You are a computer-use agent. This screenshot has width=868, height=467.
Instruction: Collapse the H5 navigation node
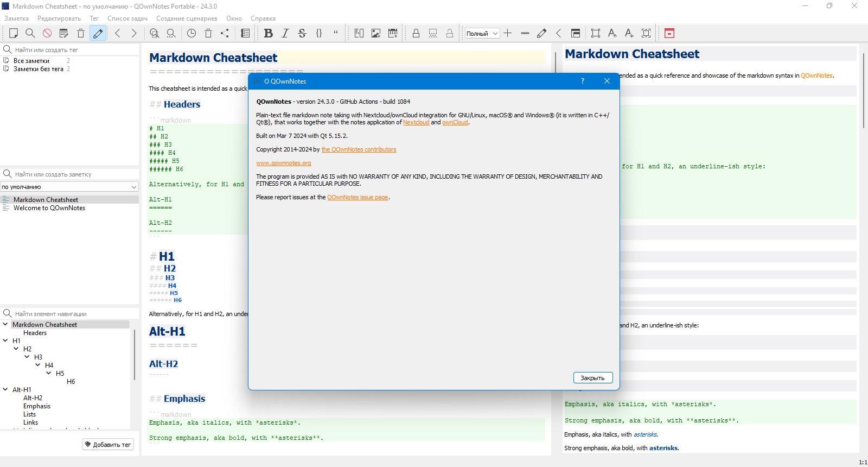pyautogui.click(x=49, y=373)
